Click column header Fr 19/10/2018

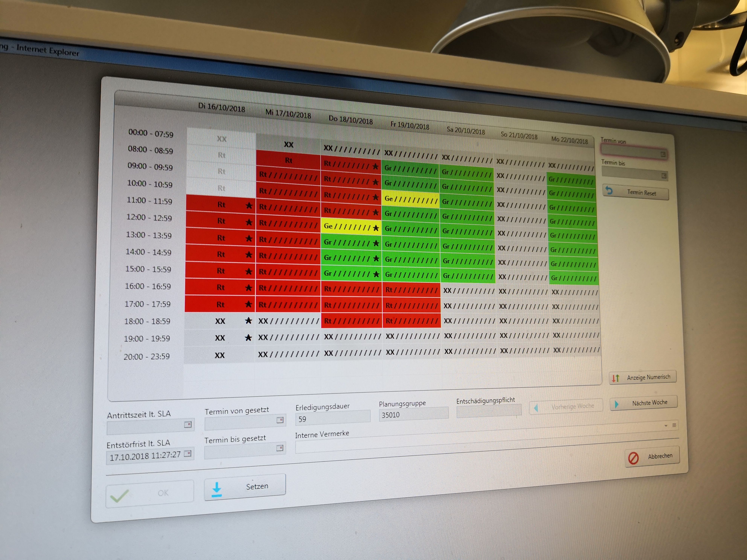point(410,125)
